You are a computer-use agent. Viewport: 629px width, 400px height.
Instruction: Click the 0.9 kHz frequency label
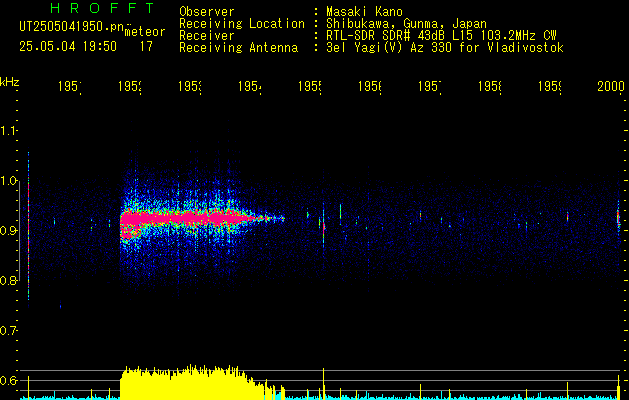tap(8, 230)
